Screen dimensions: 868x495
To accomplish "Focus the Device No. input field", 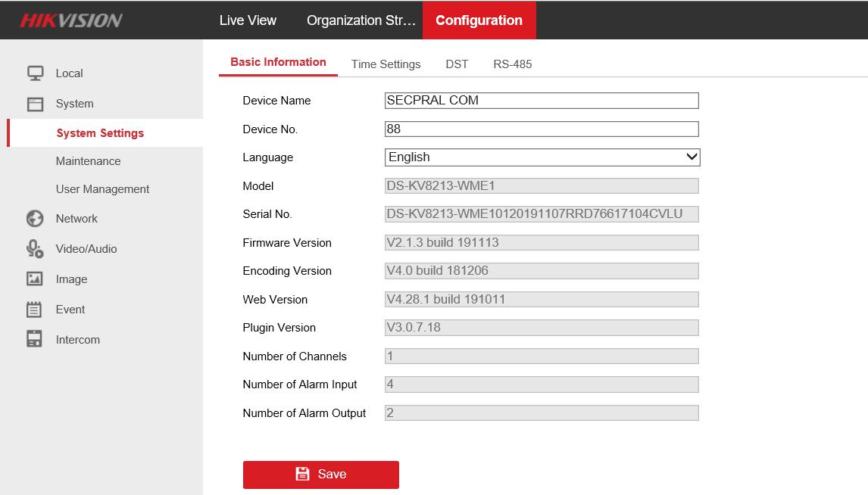I will [542, 129].
